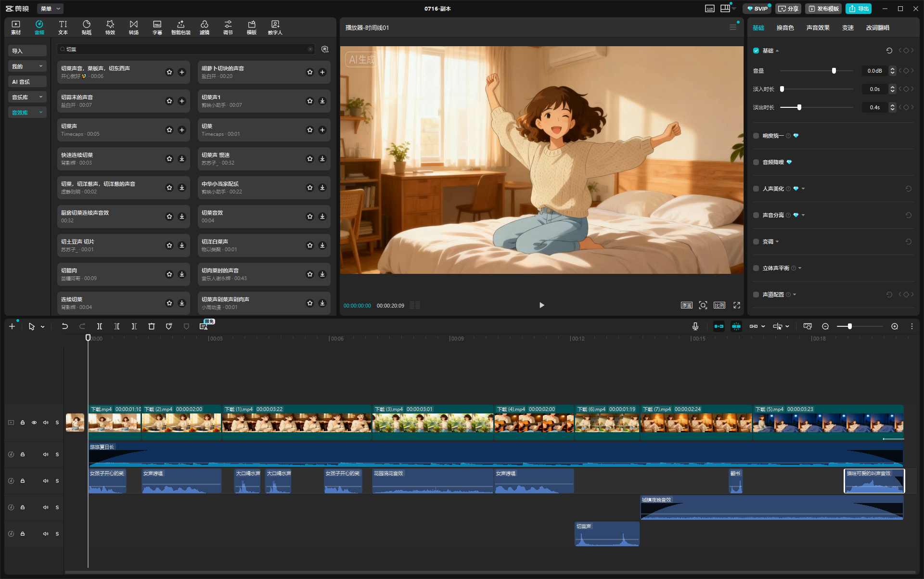Enable the 音频降噪 checkbox
Image resolution: width=924 pixels, height=579 pixels.
click(756, 162)
